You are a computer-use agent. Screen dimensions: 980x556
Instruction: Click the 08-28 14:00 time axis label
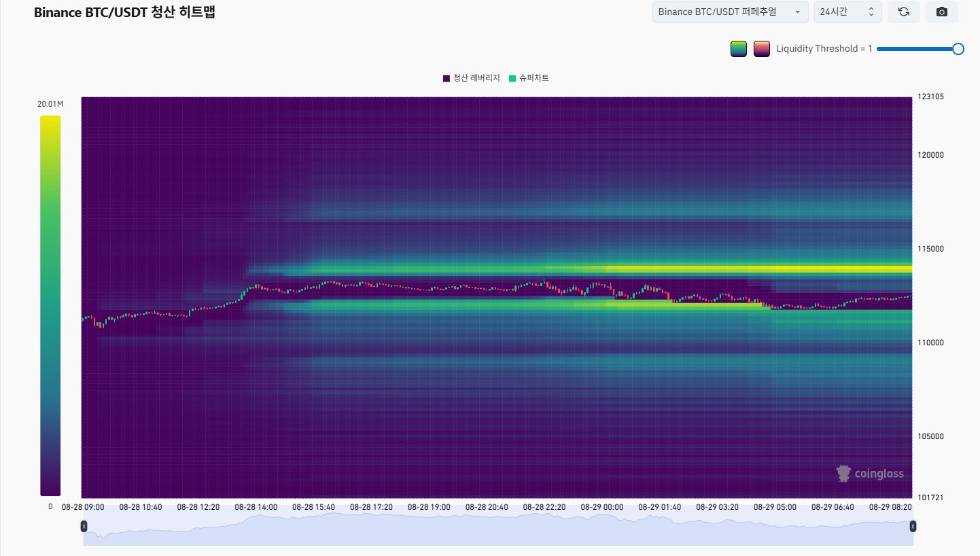[x=256, y=507]
